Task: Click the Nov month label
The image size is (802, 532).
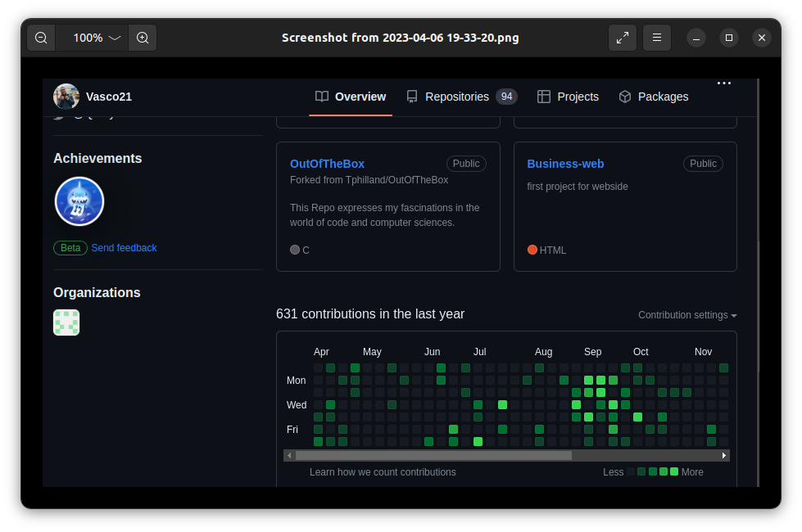Action: [x=703, y=352]
